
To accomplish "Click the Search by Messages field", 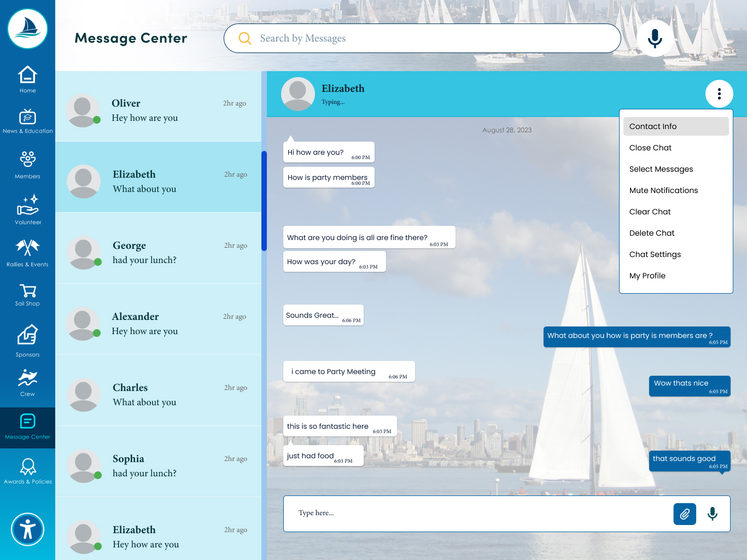I will (427, 38).
